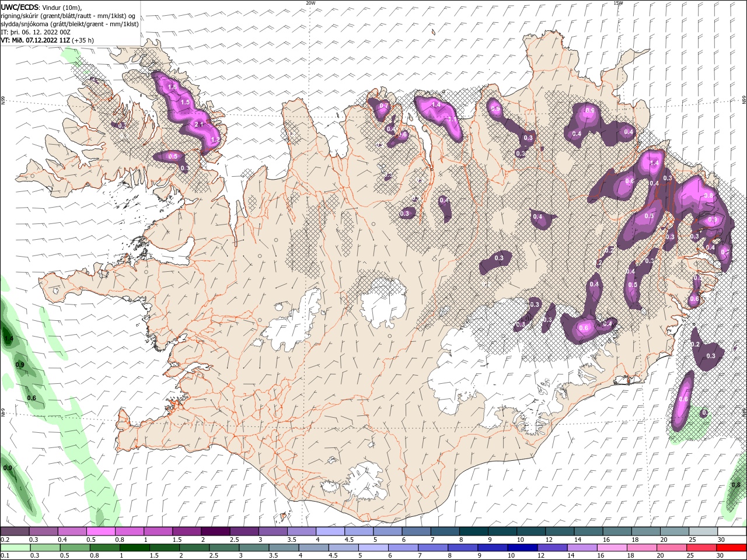Pick the top legend swatch starting at 3
This screenshot has width=747, height=560.
[x=273, y=531]
